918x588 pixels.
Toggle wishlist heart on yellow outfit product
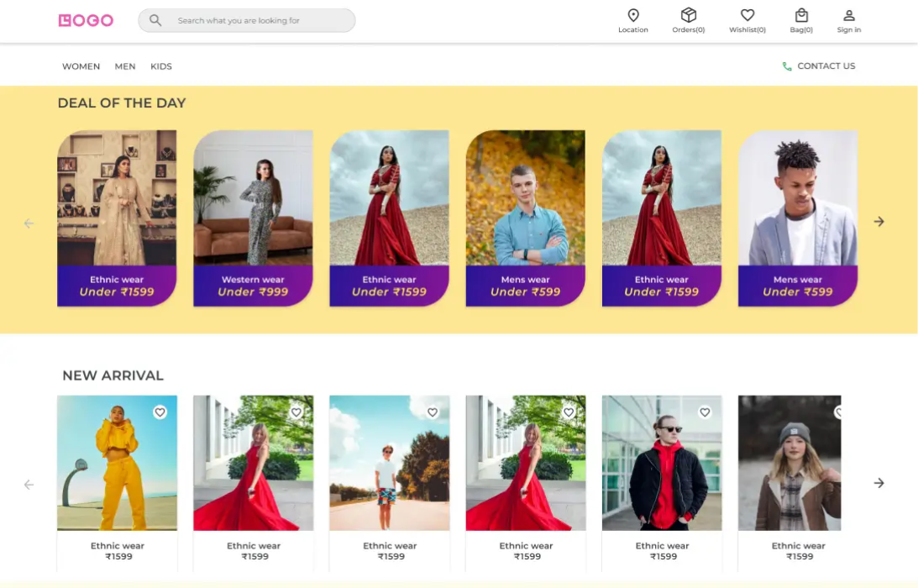pos(160,412)
